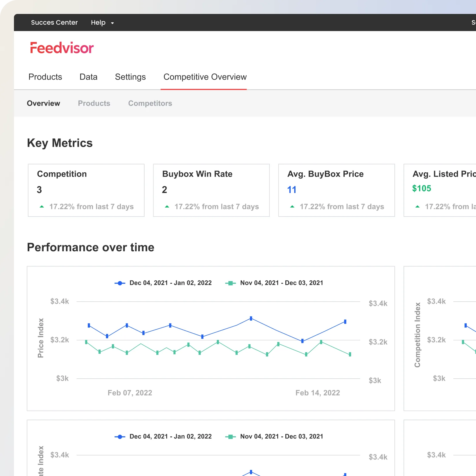Click the last green data point in Price Index chart
This screenshot has height=476, width=476.
[x=350, y=354]
